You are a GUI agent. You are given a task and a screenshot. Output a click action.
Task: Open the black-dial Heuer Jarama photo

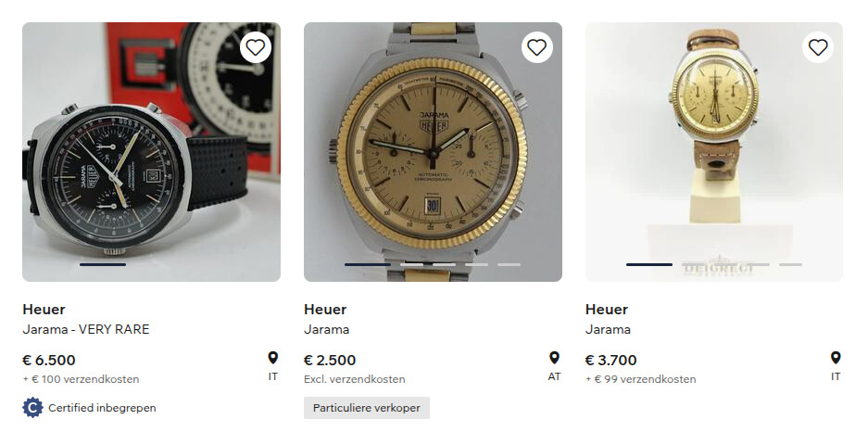pos(151,152)
